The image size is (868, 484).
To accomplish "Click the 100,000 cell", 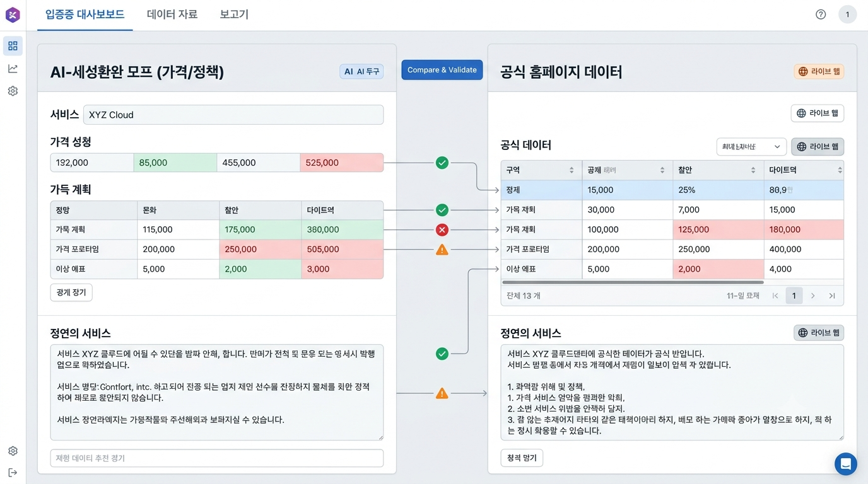I will coord(628,230).
